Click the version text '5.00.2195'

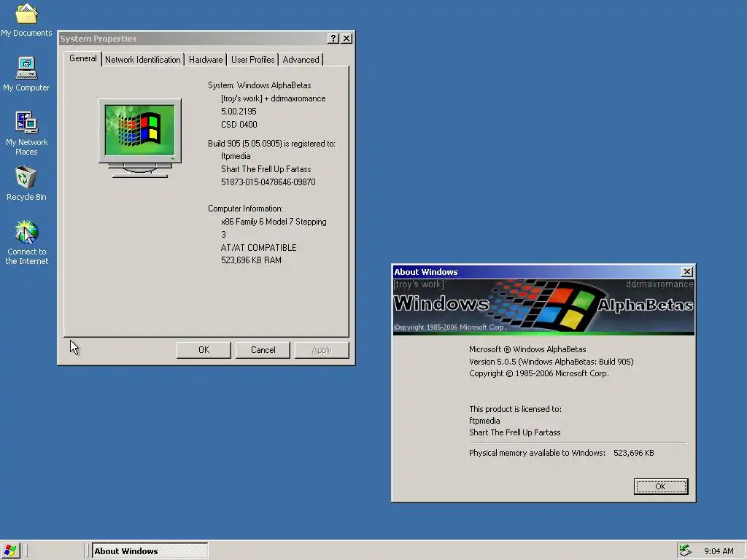pyautogui.click(x=239, y=112)
